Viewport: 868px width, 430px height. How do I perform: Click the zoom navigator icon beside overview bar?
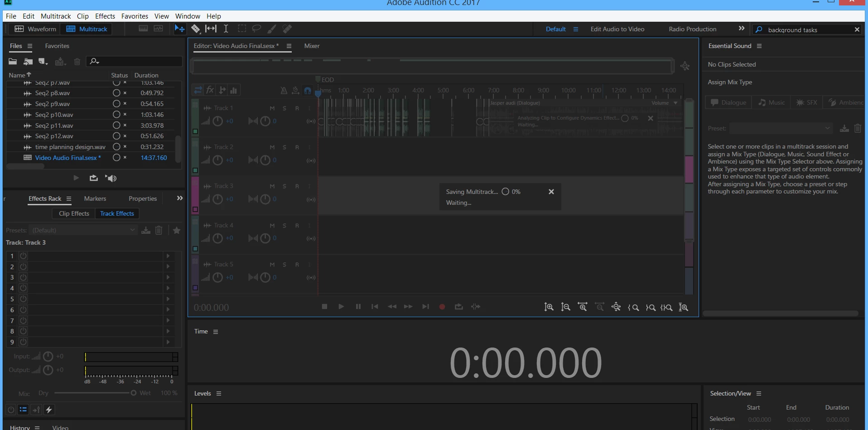(685, 66)
